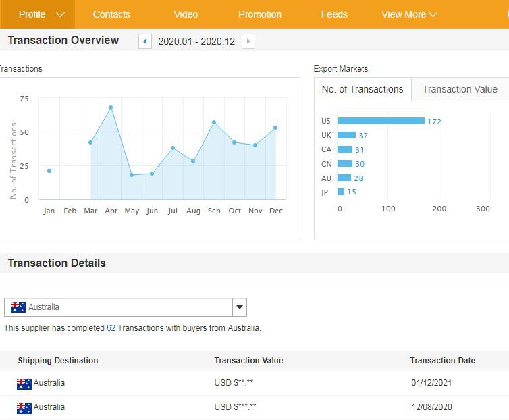Select the No. of Transactions tab
Screen dimensions: 509x420
(363, 89)
